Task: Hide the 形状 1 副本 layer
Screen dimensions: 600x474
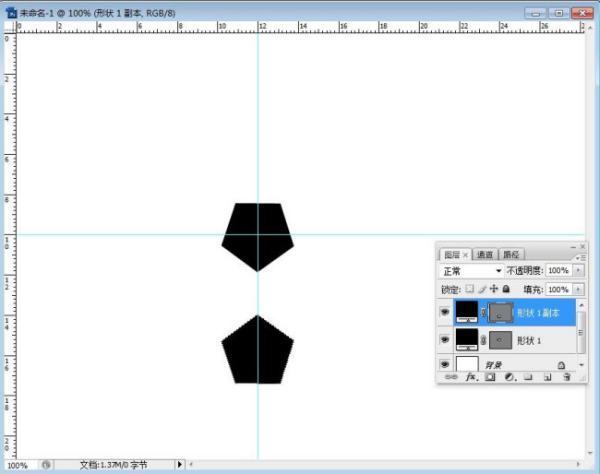Action: 445,312
